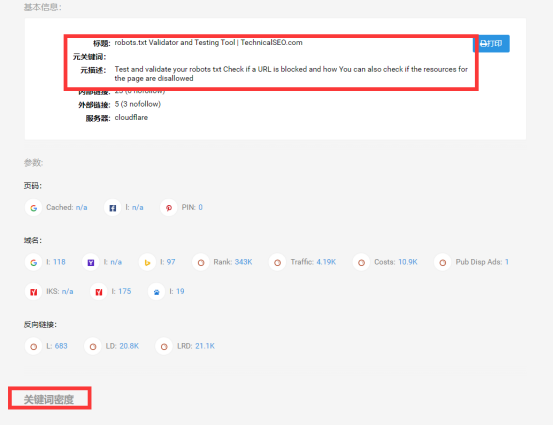
Task: Click the SEMrush icon beside Costs
Action: 361,262
